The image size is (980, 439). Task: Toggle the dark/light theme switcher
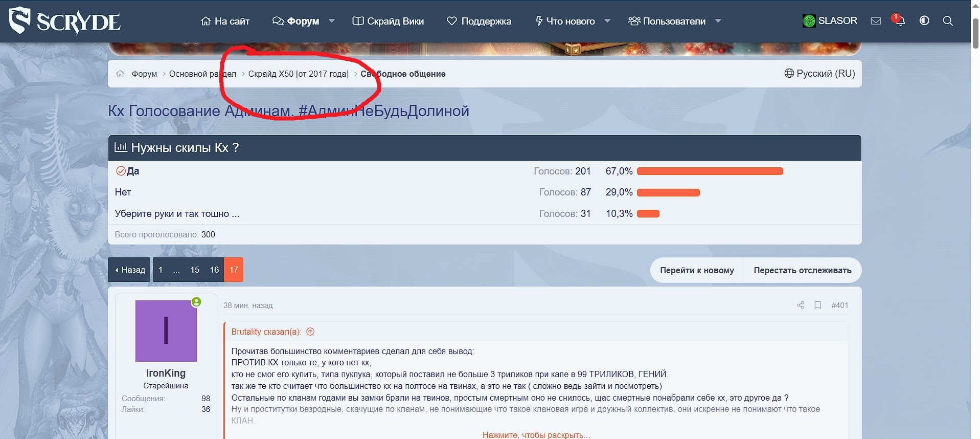[x=924, y=21]
